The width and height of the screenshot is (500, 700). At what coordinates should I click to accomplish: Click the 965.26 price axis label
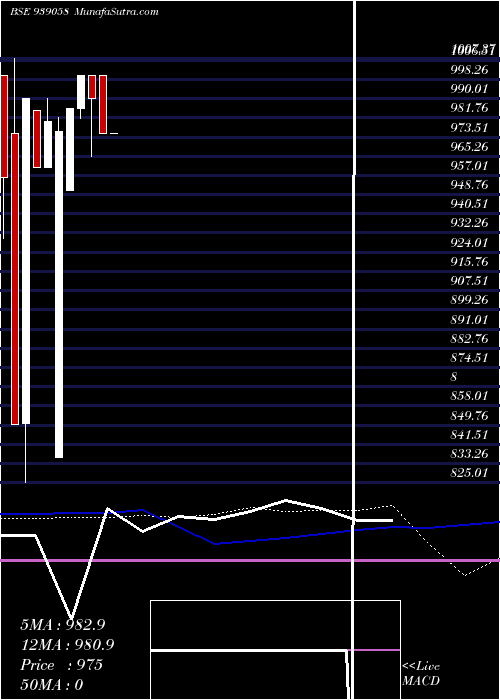point(469,146)
